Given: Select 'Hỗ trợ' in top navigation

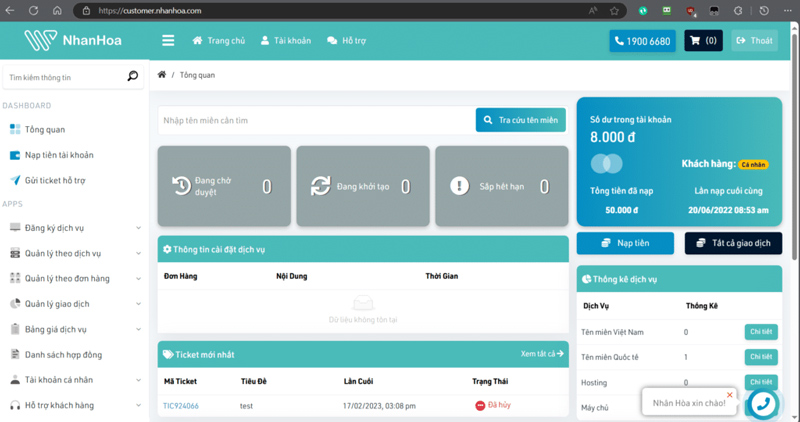Looking at the screenshot, I should pos(346,41).
